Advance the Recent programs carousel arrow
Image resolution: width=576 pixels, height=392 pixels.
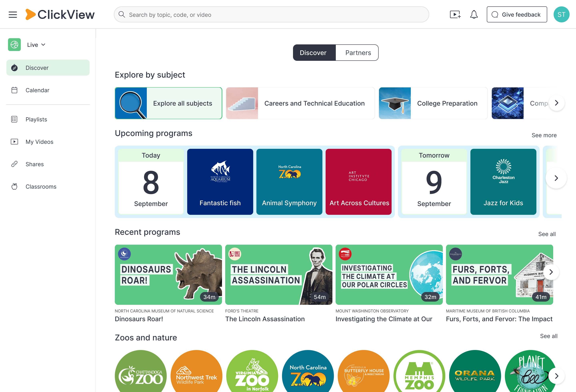pos(551,272)
